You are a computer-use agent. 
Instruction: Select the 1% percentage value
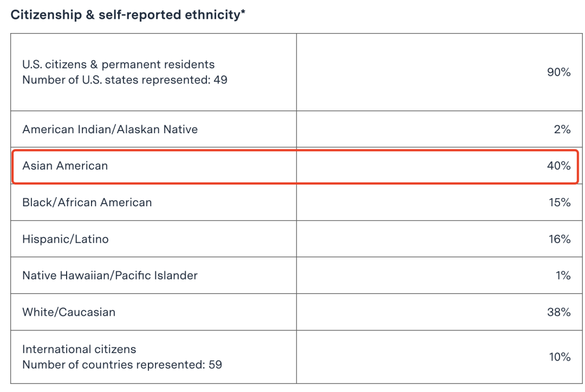(563, 276)
